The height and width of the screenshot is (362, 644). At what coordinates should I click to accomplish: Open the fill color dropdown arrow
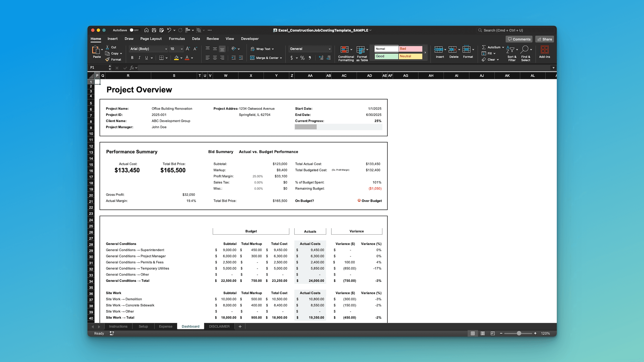[x=181, y=58]
